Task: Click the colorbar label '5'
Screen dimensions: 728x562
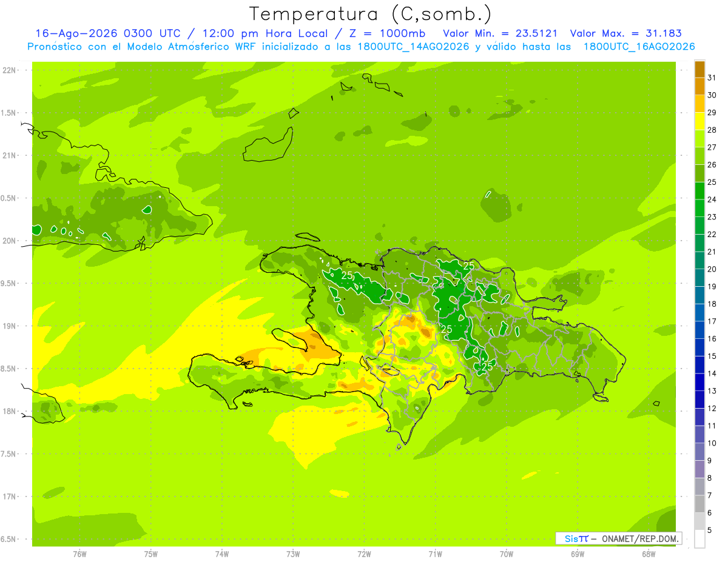Action: pyautogui.click(x=710, y=530)
